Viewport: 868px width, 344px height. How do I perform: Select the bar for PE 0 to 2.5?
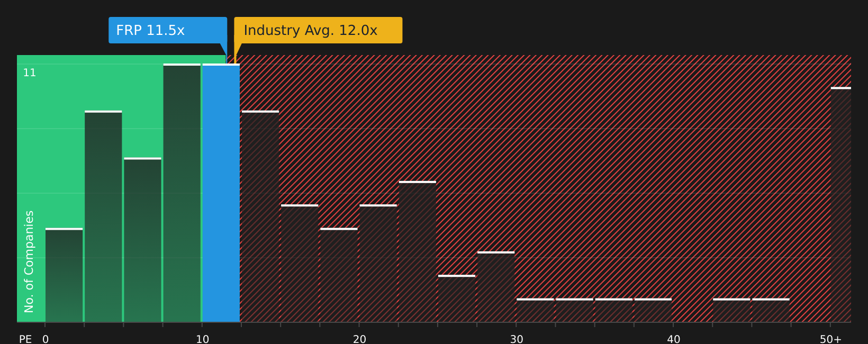coord(64,275)
